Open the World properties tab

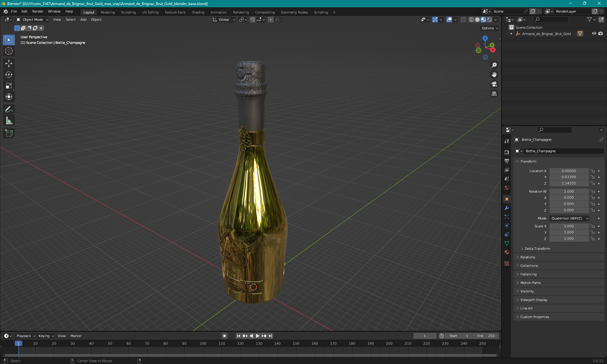click(507, 187)
